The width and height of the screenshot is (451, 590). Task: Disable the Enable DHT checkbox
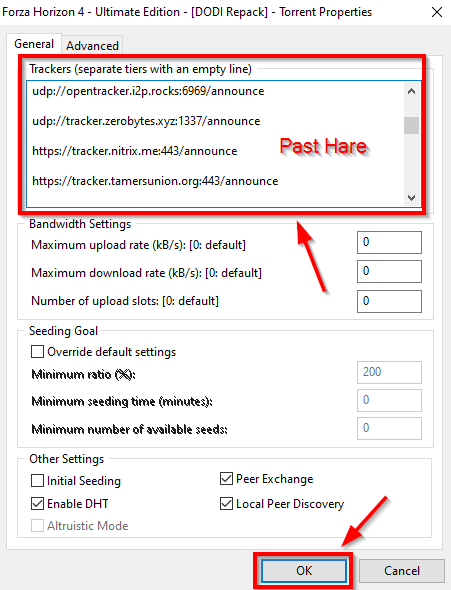click(37, 503)
